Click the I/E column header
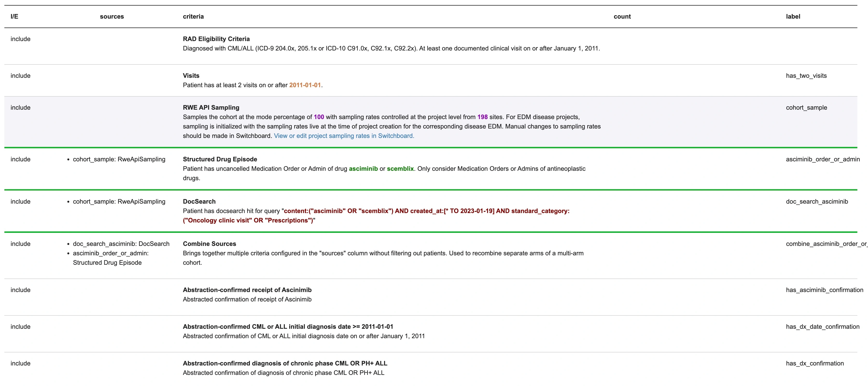The image size is (868, 386). (x=14, y=16)
